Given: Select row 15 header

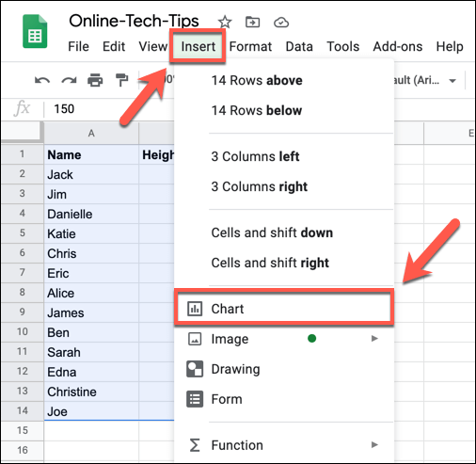Looking at the screenshot, I should pyautogui.click(x=22, y=430).
